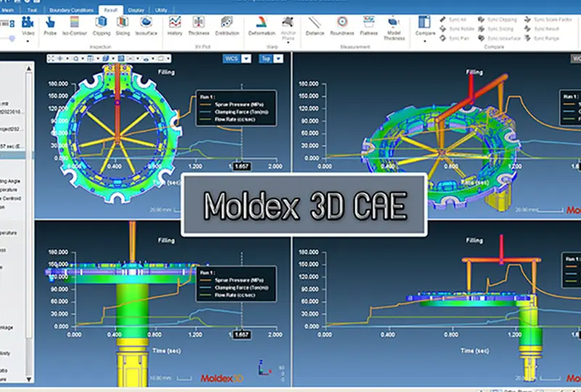Toggle Sync Scale Factor option

coord(548,20)
